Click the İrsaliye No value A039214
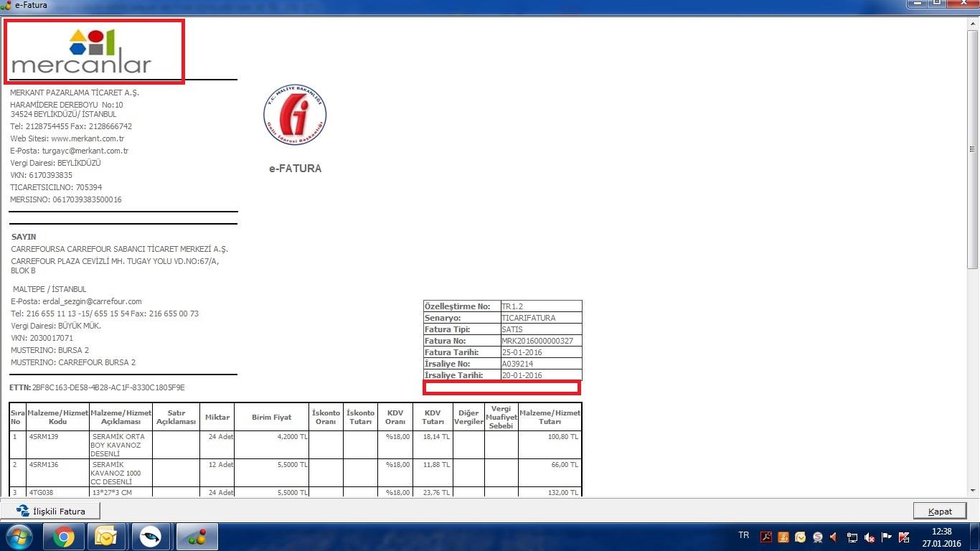 pyautogui.click(x=517, y=364)
